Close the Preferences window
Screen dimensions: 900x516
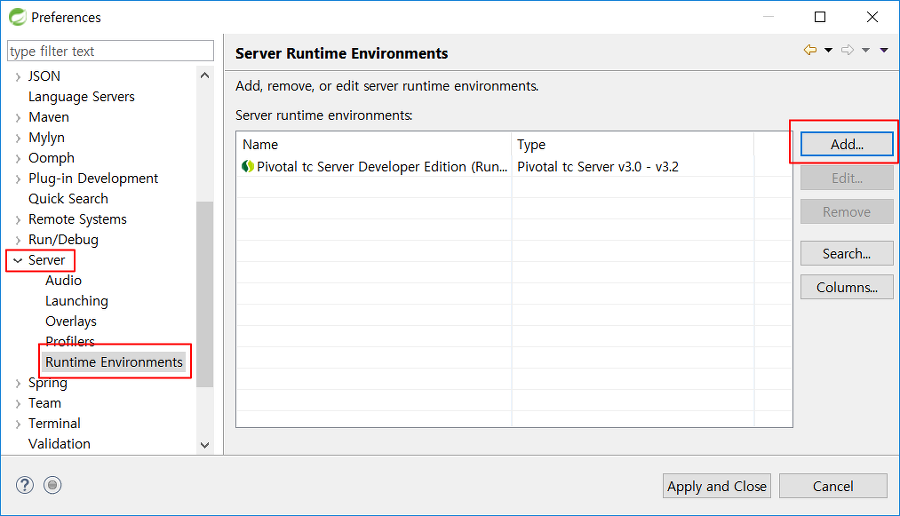(x=872, y=17)
